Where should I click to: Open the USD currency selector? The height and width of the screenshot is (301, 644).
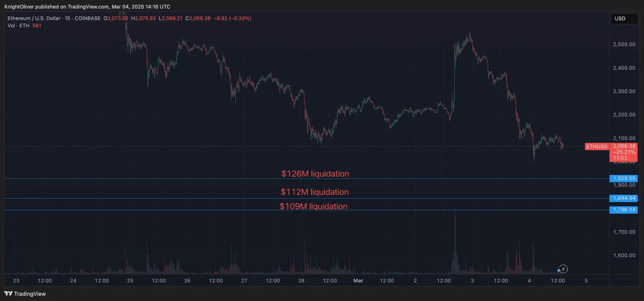pyautogui.click(x=624, y=19)
